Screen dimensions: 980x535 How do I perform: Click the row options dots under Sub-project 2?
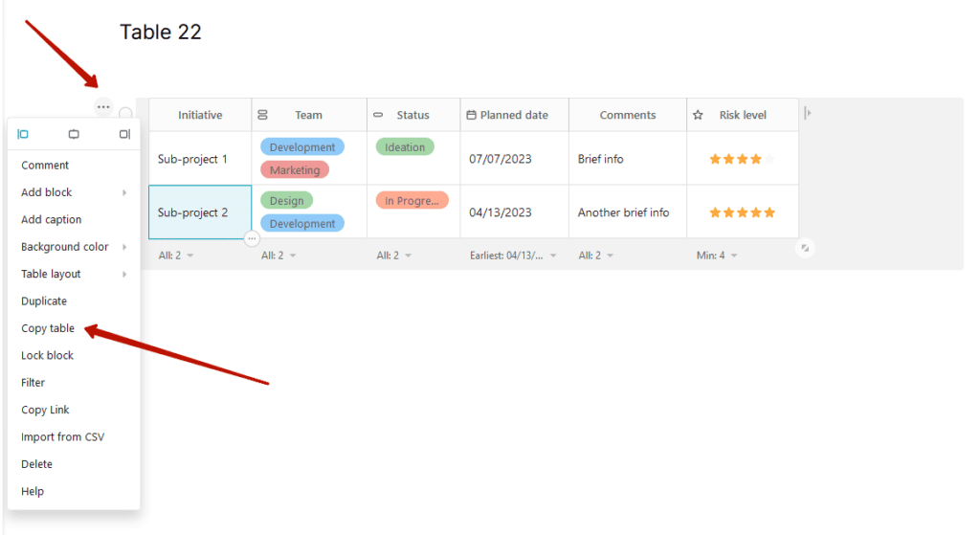(x=252, y=238)
